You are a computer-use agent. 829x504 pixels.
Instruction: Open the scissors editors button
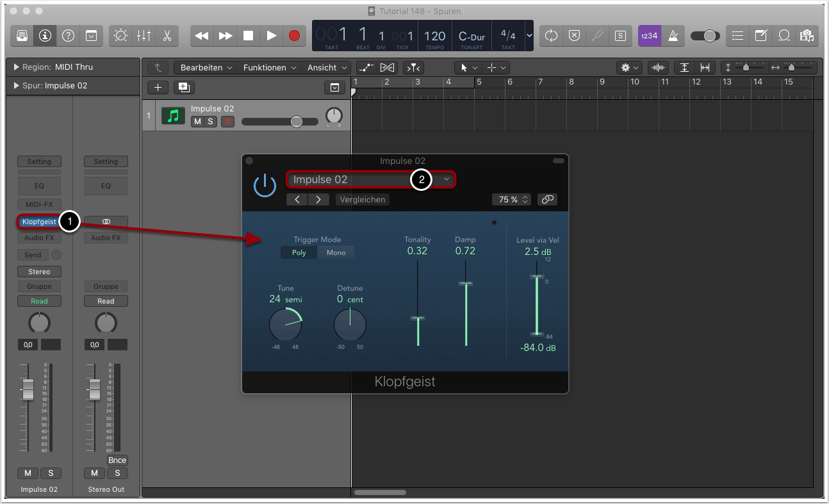tap(167, 36)
